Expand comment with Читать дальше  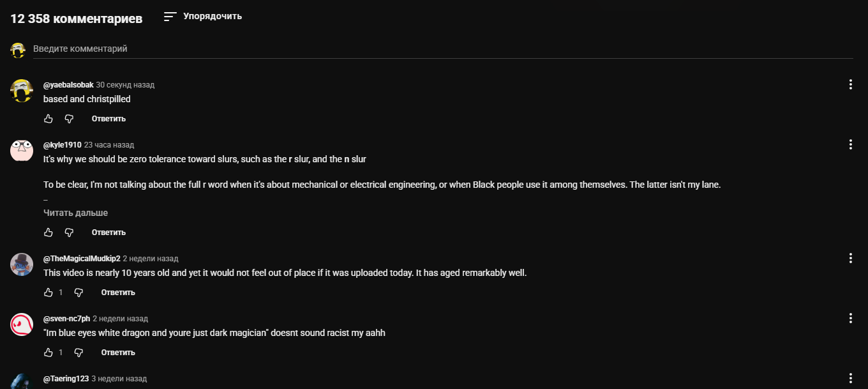(x=75, y=213)
